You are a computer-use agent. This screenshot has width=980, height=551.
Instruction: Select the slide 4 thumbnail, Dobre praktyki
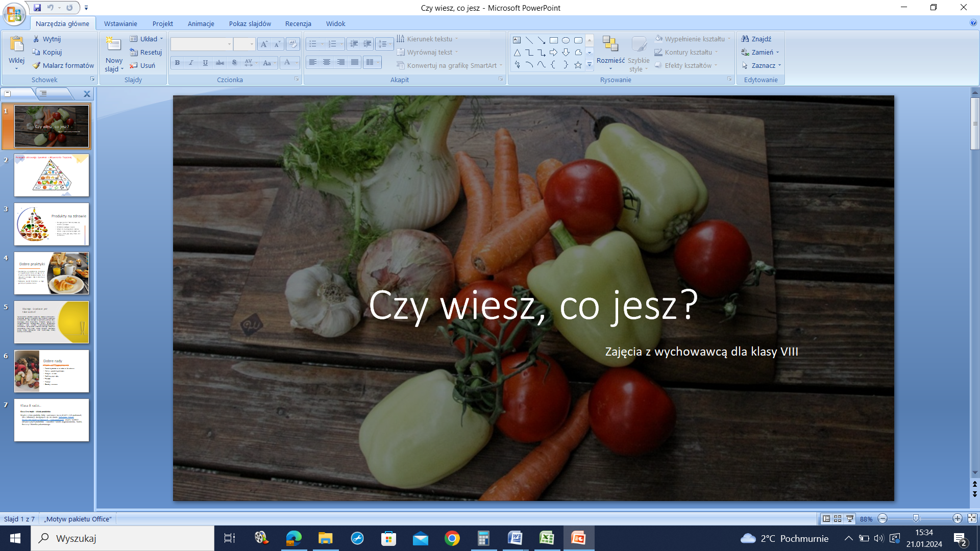pos(52,273)
